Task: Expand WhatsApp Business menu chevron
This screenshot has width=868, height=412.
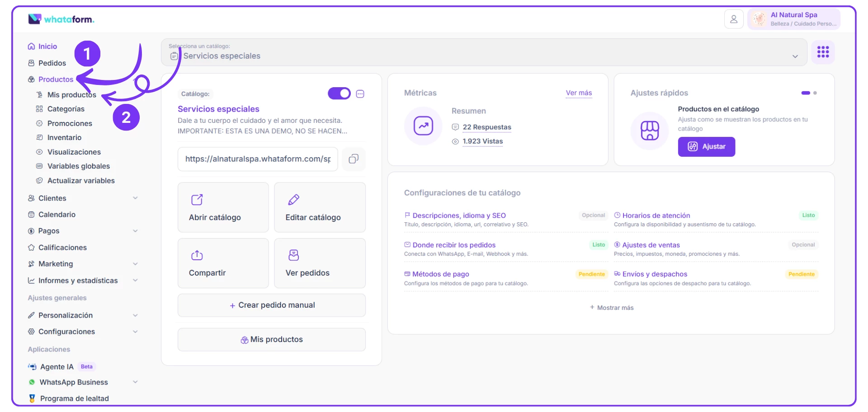Action: coord(135,382)
